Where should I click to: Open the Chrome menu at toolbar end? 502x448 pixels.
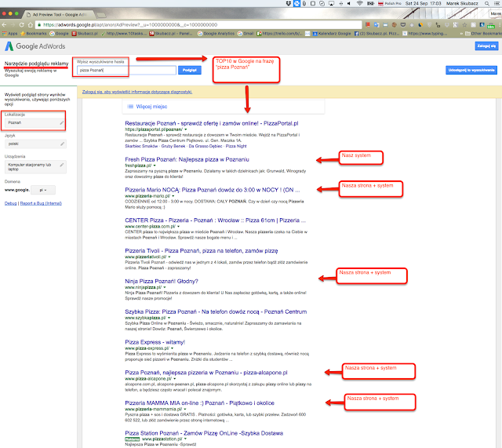pyautogui.click(x=499, y=24)
